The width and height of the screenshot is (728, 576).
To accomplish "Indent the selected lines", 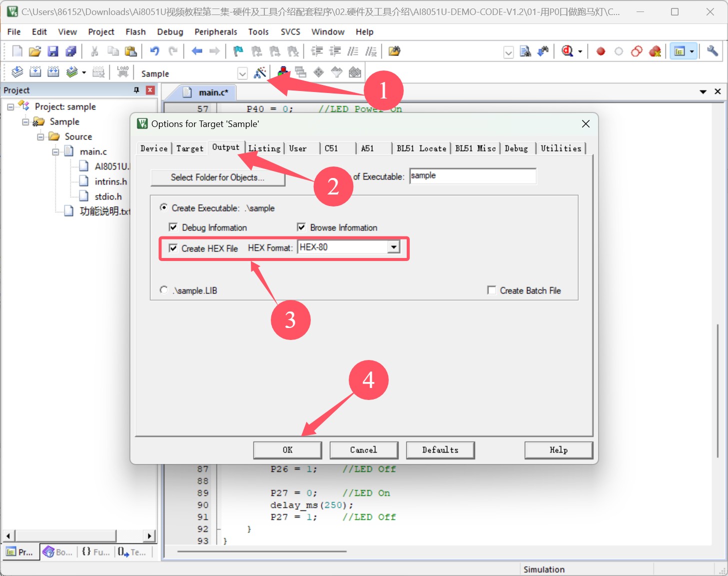I will pyautogui.click(x=317, y=51).
